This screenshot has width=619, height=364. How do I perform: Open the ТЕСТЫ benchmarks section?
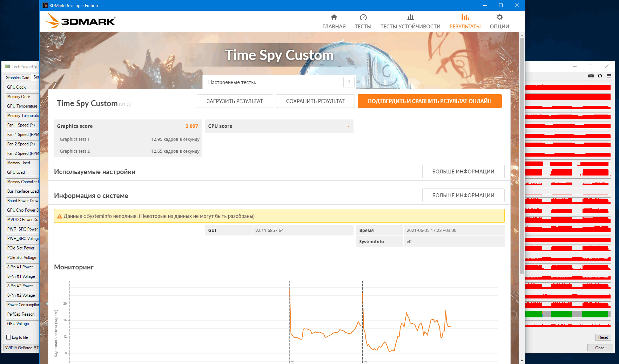363,22
